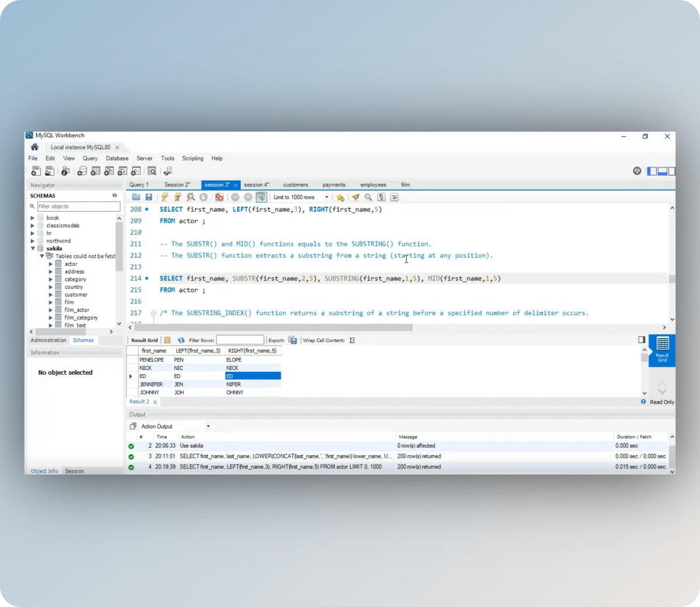Viewport: 700px width, 607px height.
Task: Save snippet with the star icon
Action: [x=340, y=197]
